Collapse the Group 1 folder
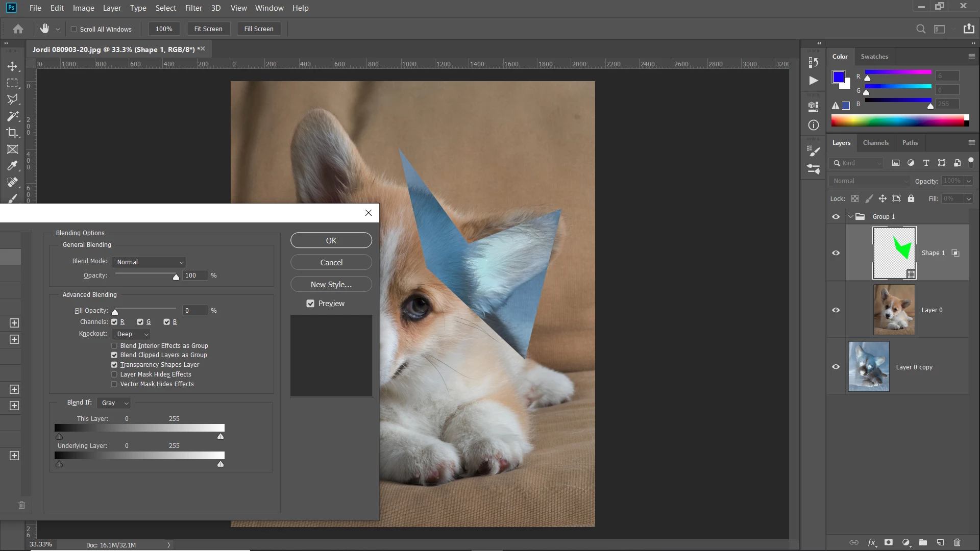 850,217
